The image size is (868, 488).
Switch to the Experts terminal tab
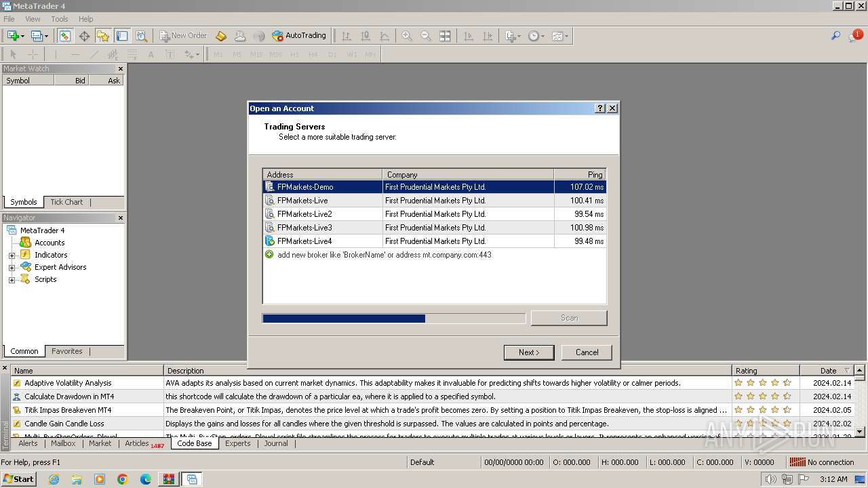point(238,443)
